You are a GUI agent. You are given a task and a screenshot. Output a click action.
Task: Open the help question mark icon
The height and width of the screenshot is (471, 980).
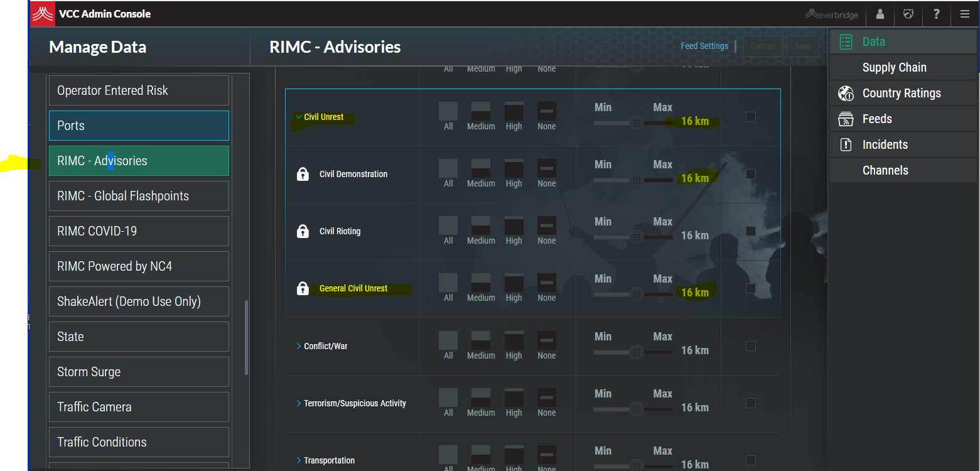936,14
